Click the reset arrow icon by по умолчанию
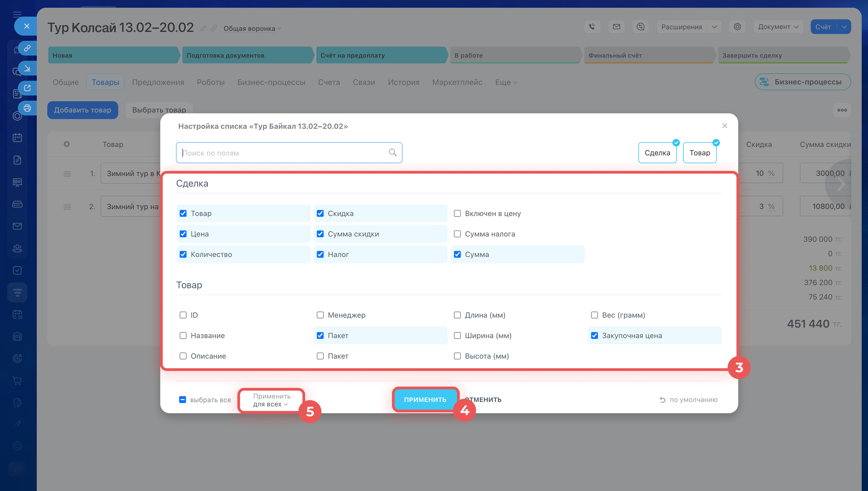 point(662,400)
